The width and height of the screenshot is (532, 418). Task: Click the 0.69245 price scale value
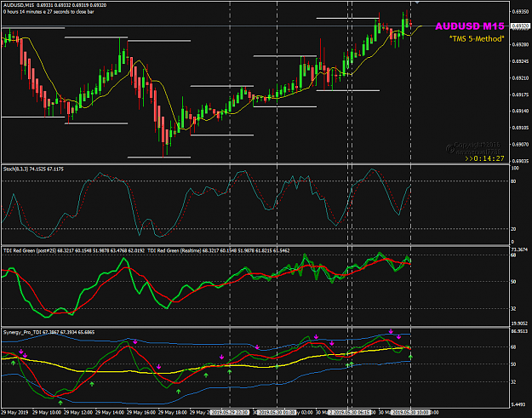[520, 61]
